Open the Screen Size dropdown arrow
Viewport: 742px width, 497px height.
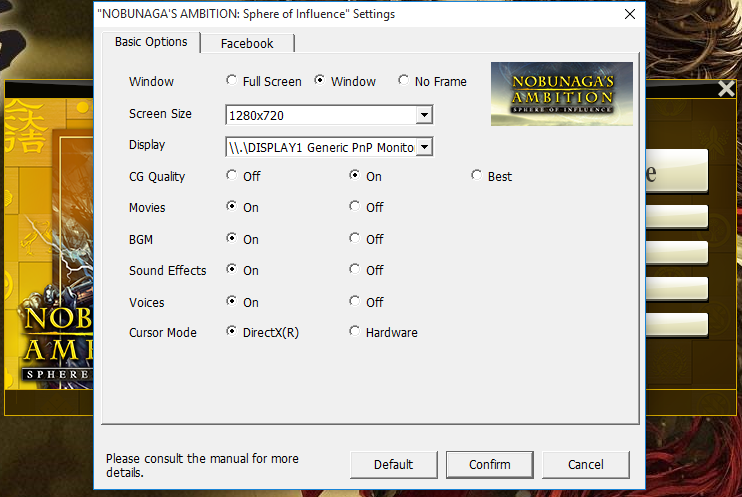pos(424,115)
